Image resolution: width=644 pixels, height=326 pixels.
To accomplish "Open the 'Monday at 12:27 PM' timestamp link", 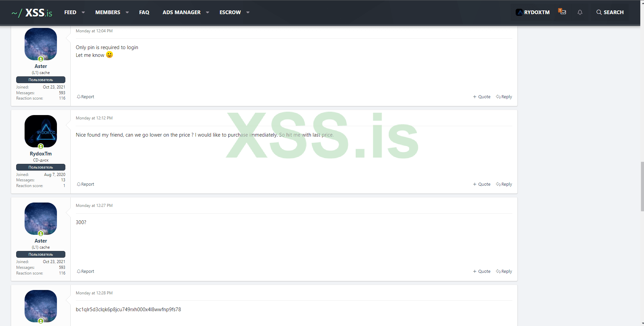I will (94, 206).
